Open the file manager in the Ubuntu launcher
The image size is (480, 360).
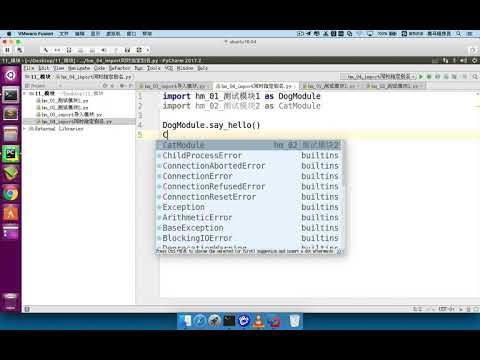click(11, 135)
